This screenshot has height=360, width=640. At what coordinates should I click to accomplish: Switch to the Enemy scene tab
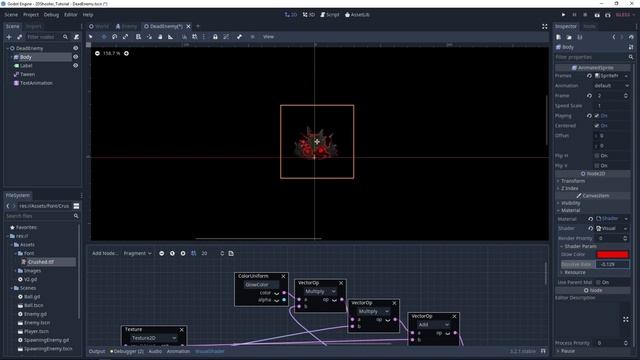click(x=126, y=27)
